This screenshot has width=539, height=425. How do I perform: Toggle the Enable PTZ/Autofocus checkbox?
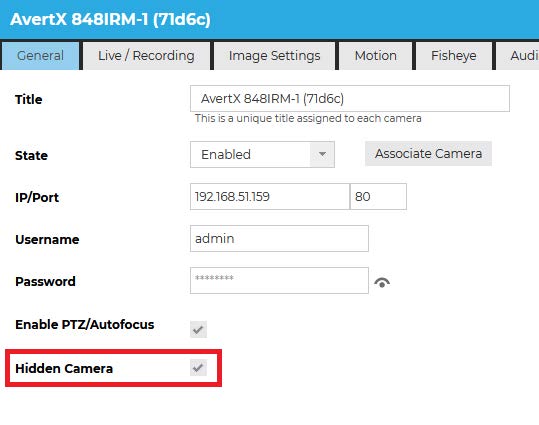pos(198,329)
